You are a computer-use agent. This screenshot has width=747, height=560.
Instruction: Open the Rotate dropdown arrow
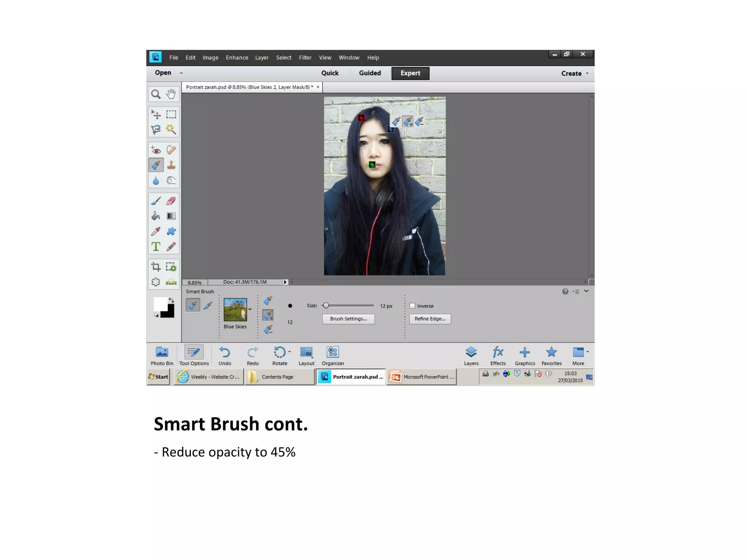point(290,352)
